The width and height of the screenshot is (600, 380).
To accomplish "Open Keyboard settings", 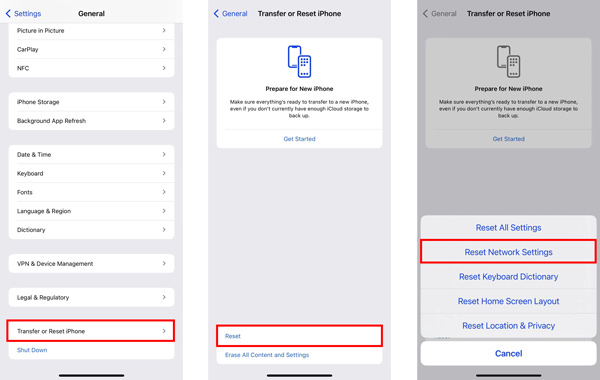I will pyautogui.click(x=91, y=173).
